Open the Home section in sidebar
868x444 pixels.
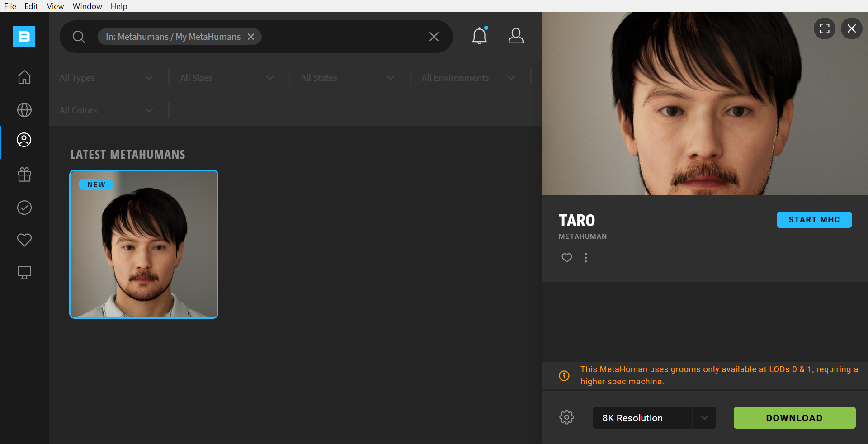click(x=24, y=77)
